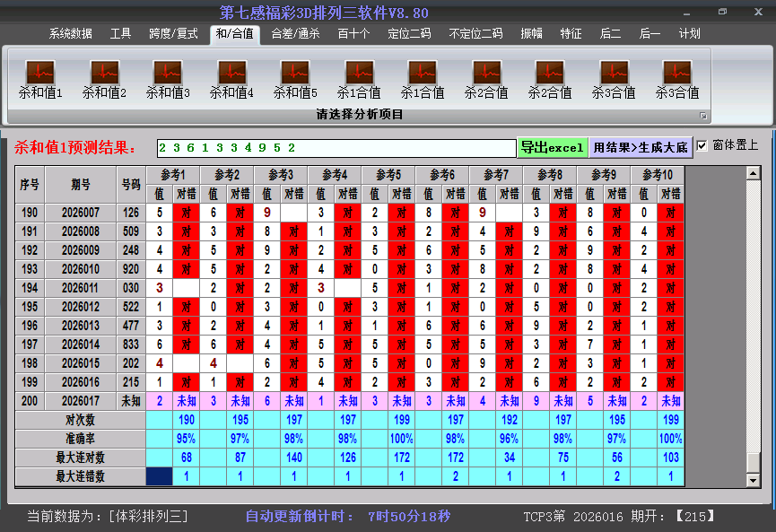Open the 系统数据 menu

[x=71, y=34]
